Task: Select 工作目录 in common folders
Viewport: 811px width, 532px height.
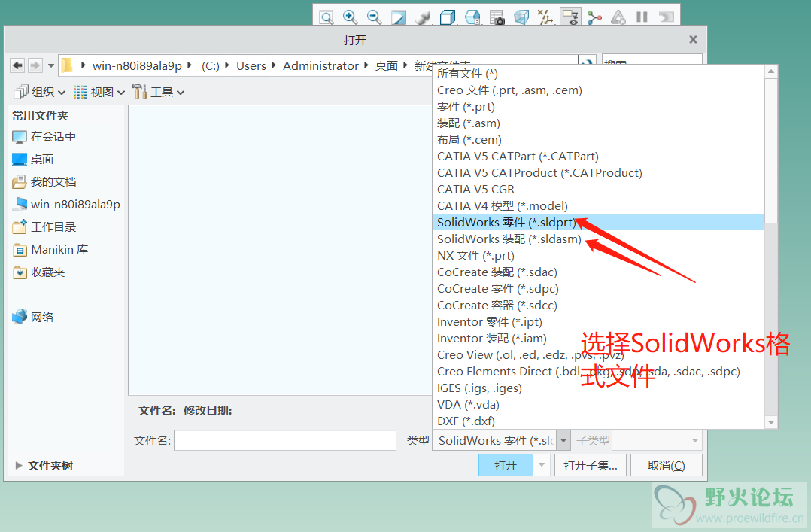Action: coord(44,226)
